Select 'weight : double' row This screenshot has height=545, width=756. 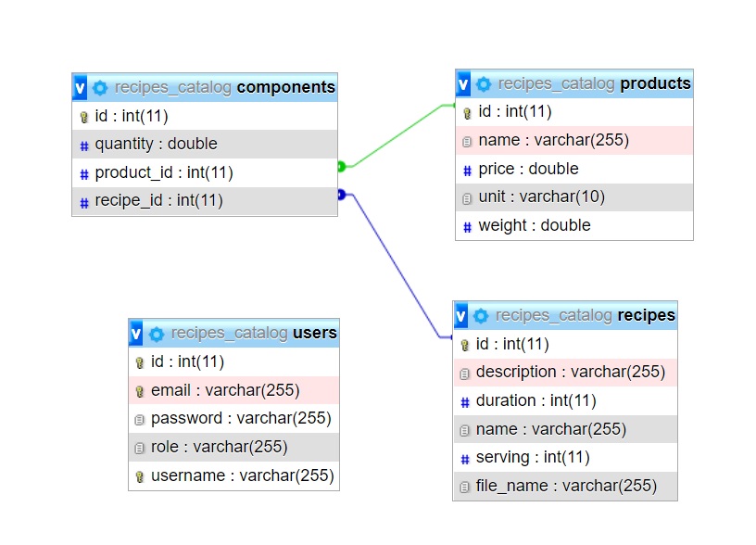574,225
